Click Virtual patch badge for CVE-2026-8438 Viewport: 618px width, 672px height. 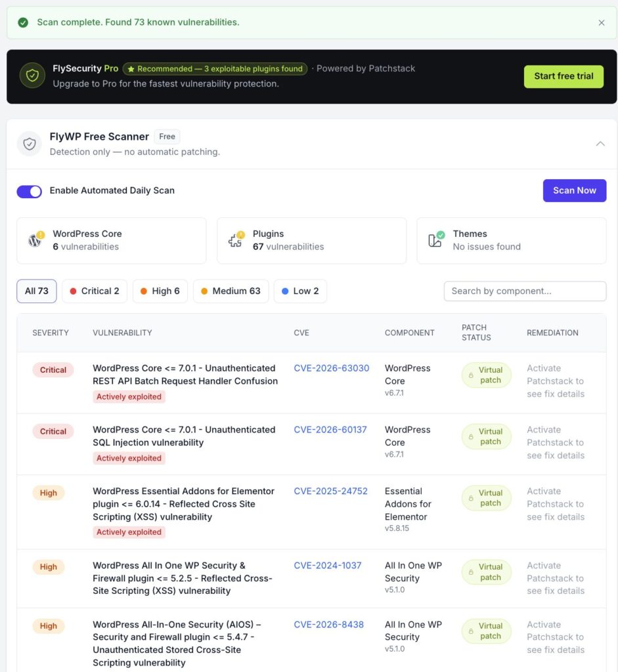(x=487, y=631)
